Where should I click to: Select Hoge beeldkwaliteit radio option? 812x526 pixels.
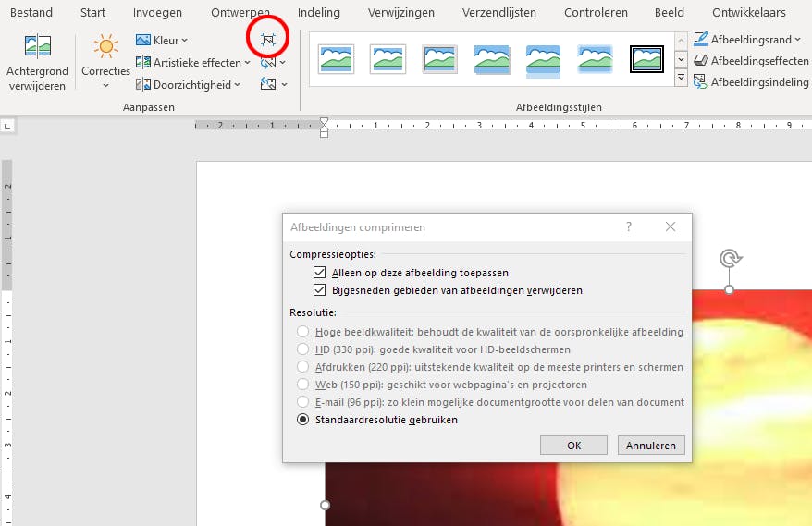pos(303,332)
